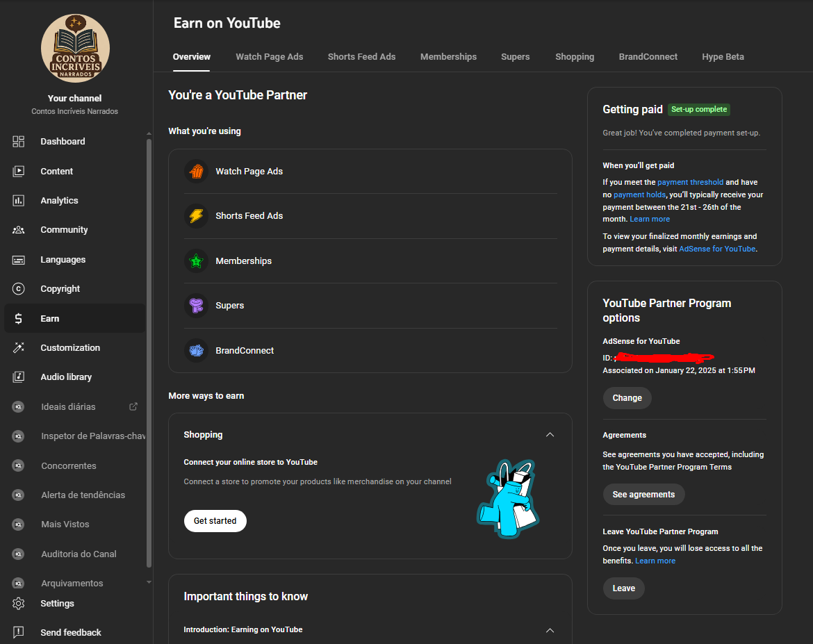Click the Settings gear icon

[19, 604]
